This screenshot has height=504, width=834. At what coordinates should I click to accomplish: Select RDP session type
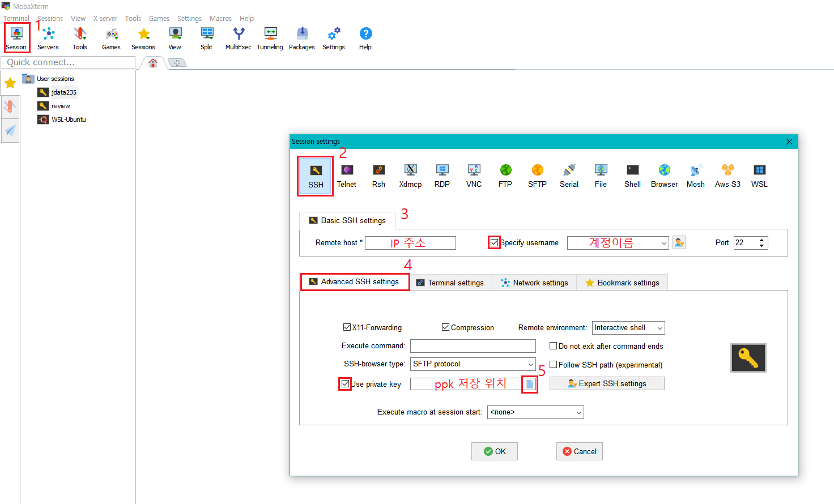[442, 176]
